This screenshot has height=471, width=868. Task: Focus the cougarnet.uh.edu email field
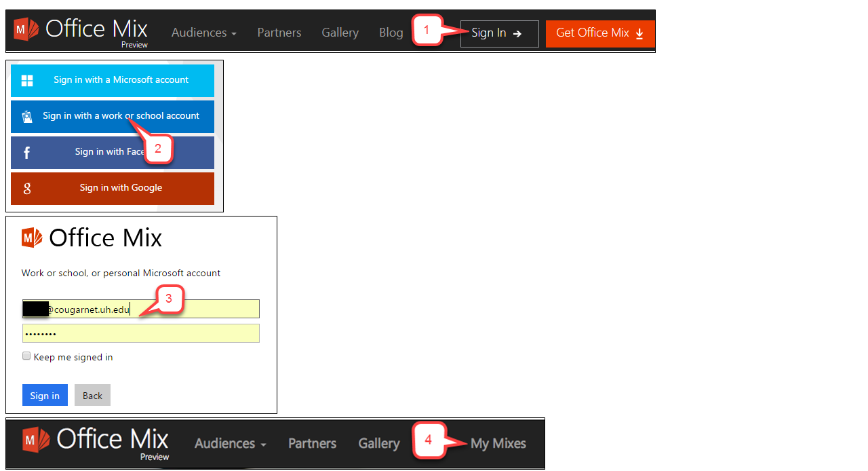(141, 309)
